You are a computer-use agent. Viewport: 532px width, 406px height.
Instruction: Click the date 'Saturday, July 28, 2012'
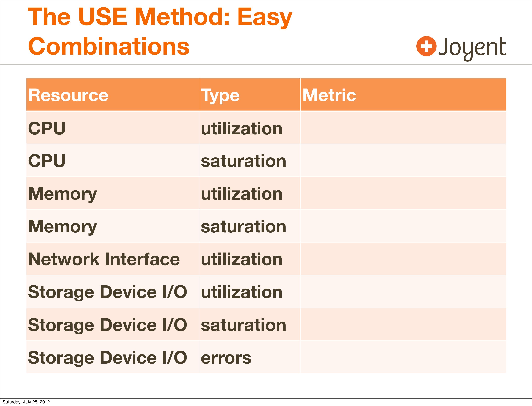coord(26,402)
